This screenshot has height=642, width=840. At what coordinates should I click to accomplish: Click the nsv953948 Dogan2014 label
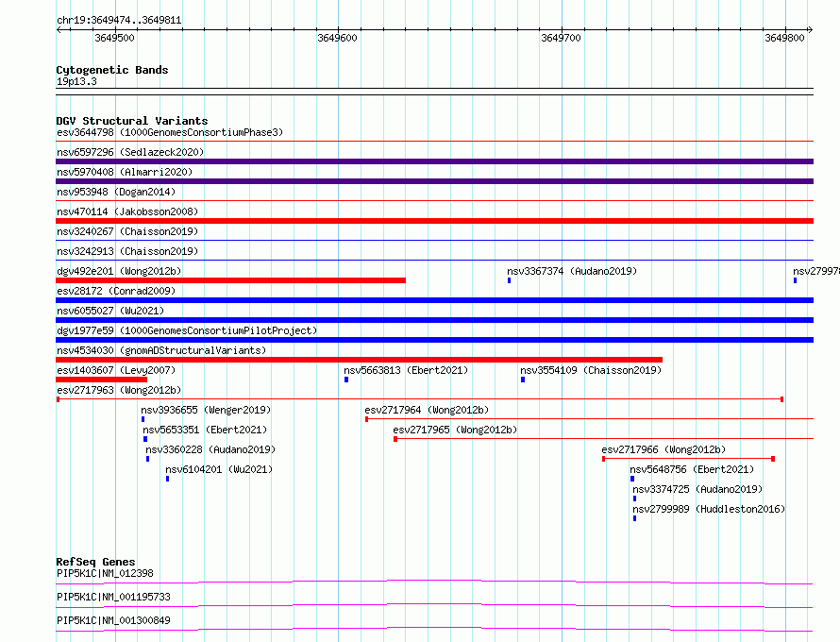116,192
